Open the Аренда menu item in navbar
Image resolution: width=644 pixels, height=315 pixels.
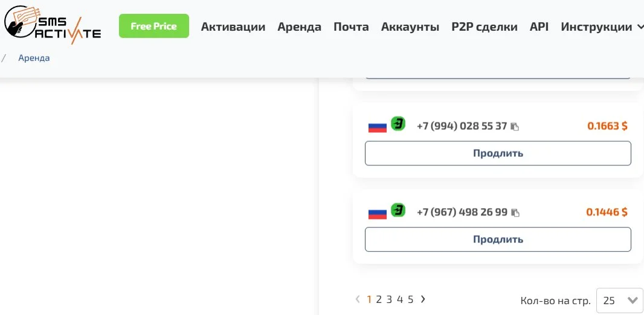(300, 27)
